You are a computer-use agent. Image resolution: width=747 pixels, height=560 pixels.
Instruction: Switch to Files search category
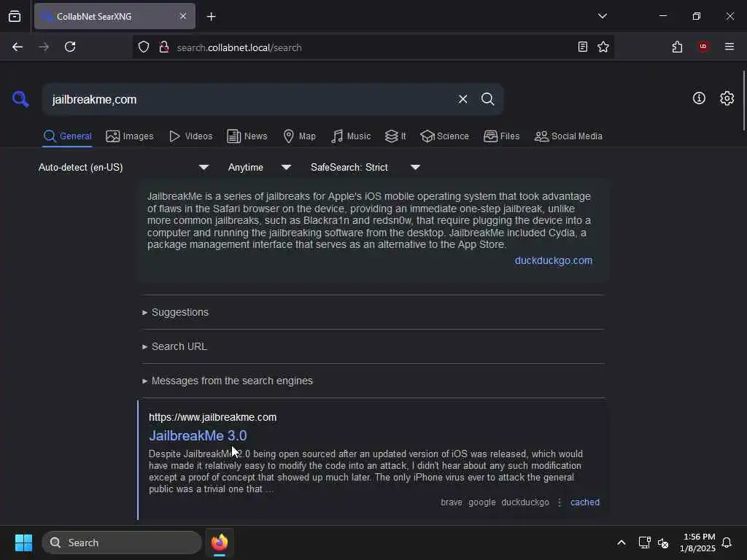[502, 136]
